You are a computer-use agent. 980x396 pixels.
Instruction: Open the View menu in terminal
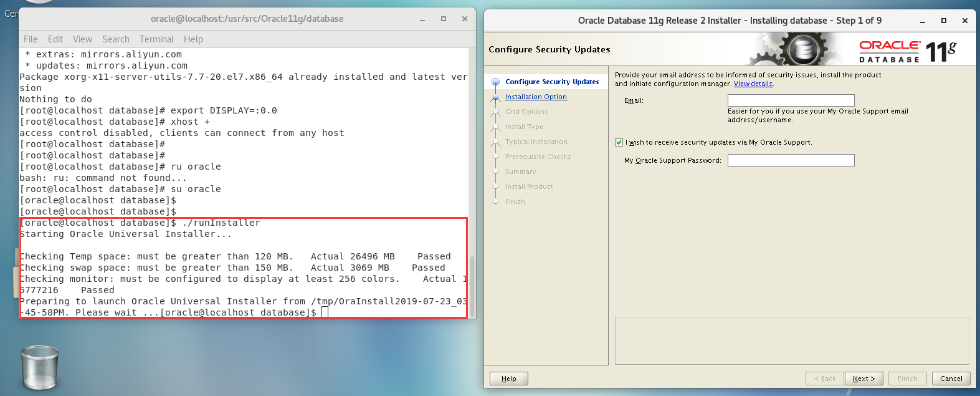[82, 39]
